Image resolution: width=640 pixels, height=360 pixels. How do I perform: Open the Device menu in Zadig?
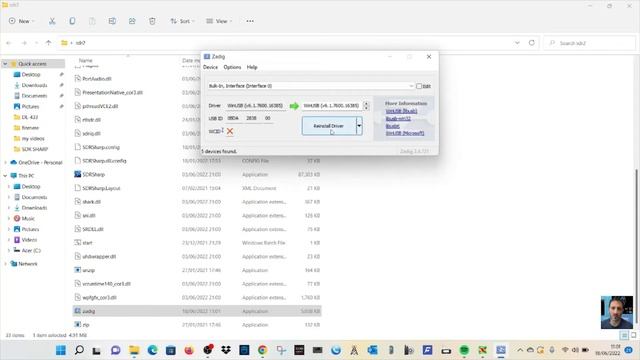211,67
